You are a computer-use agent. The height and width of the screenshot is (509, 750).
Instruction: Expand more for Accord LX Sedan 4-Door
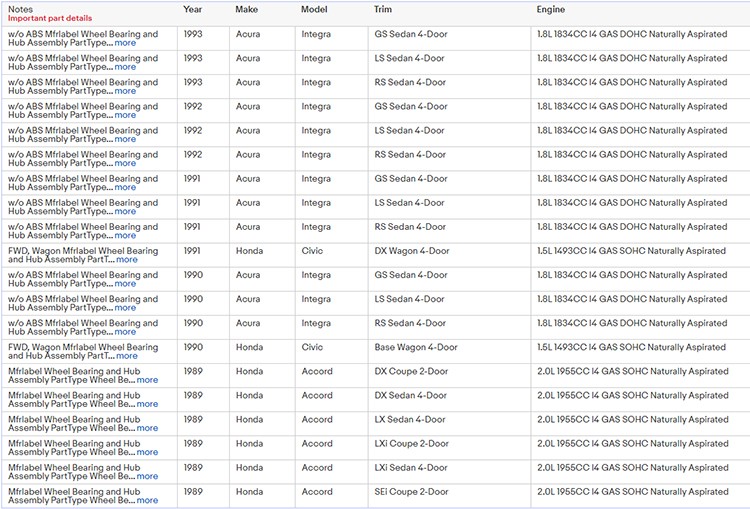click(x=147, y=428)
